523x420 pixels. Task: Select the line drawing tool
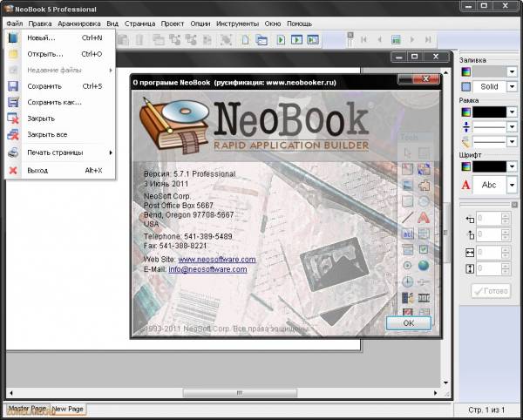407,217
